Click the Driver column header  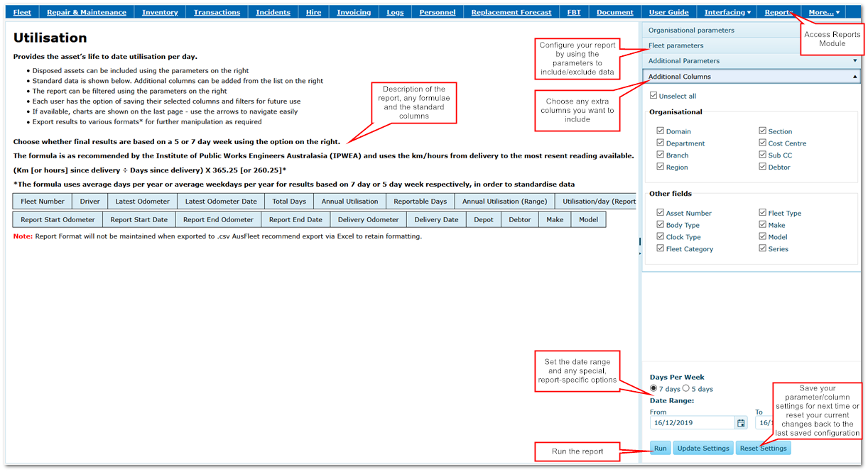point(90,202)
